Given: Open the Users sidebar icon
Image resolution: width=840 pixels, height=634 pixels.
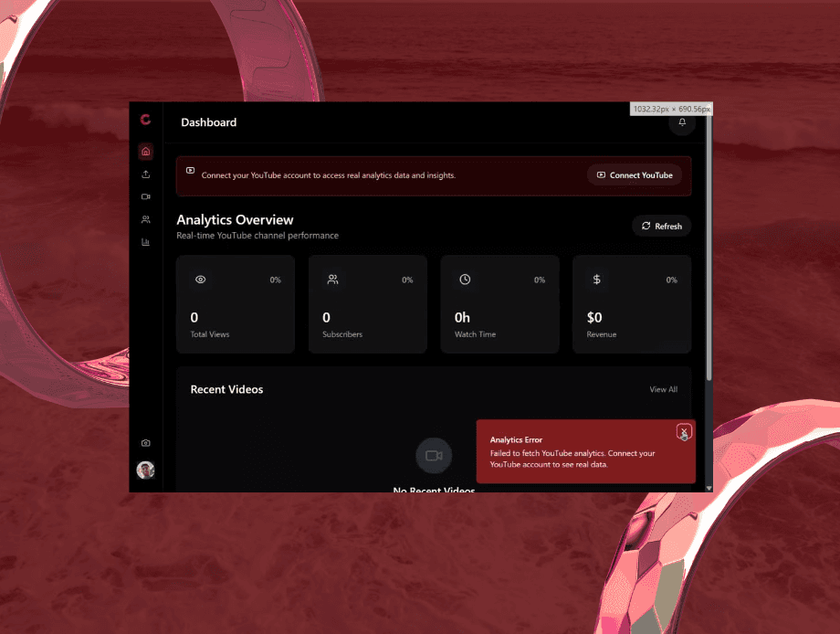Looking at the screenshot, I should pos(146,219).
